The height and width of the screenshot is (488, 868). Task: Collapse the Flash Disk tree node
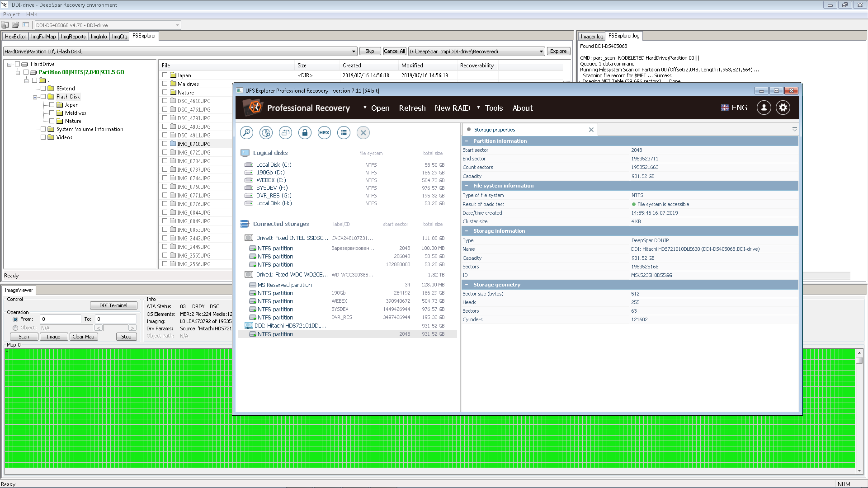click(35, 97)
